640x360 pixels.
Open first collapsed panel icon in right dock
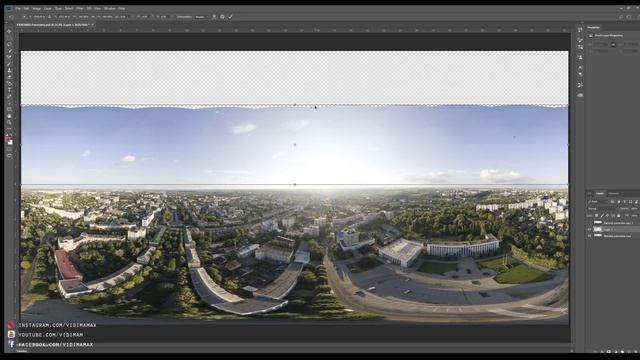[580, 30]
